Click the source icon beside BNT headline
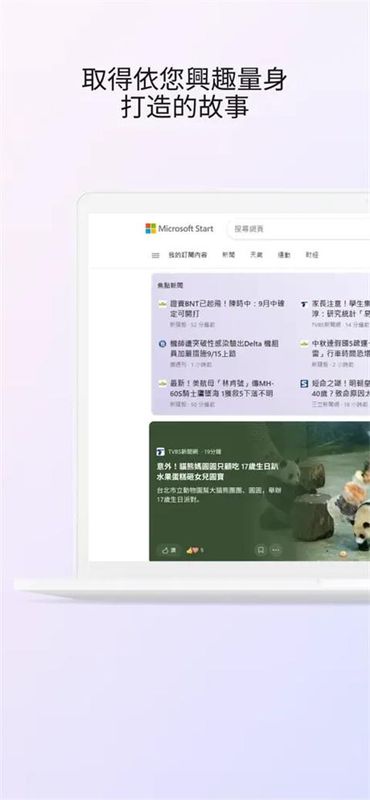Screen dimensions: 370x800 coord(162,304)
